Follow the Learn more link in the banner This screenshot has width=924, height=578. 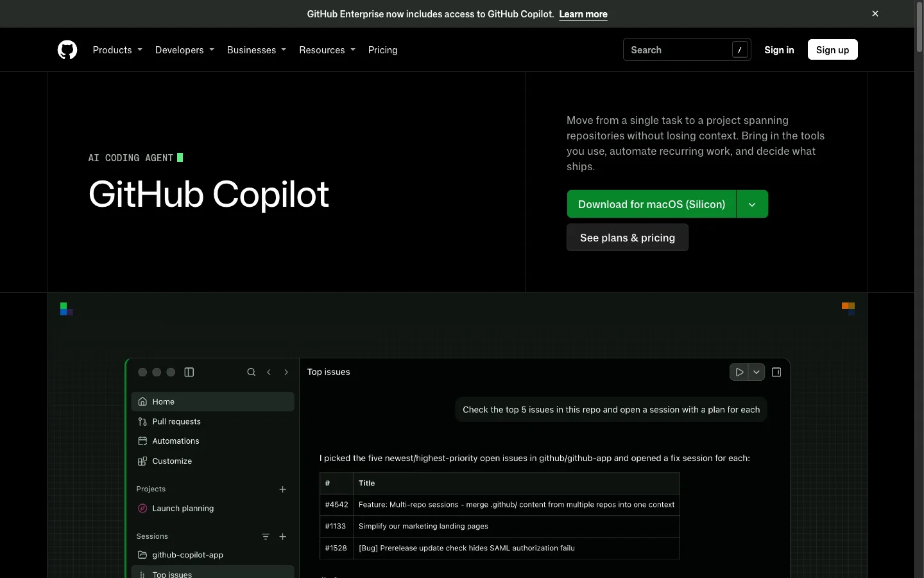coord(583,14)
